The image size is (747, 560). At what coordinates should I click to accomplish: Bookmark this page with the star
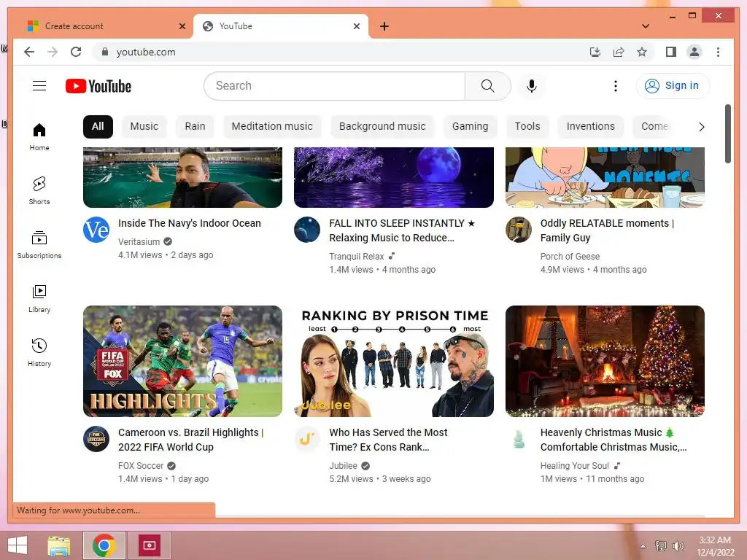(642, 52)
